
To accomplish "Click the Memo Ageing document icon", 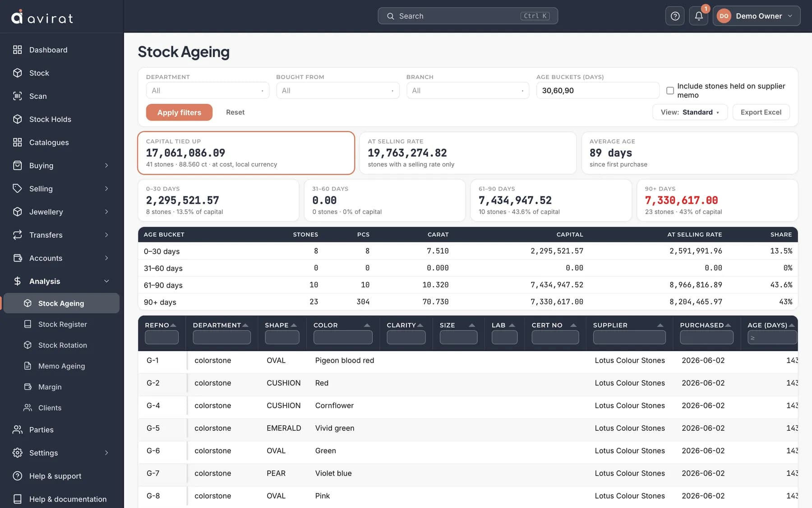I will tap(28, 366).
